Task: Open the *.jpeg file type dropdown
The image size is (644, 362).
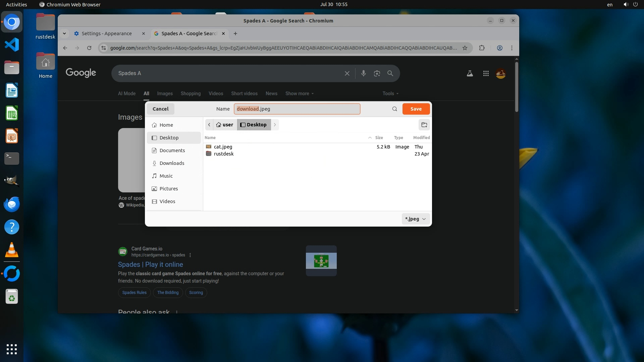Action: coord(415,219)
